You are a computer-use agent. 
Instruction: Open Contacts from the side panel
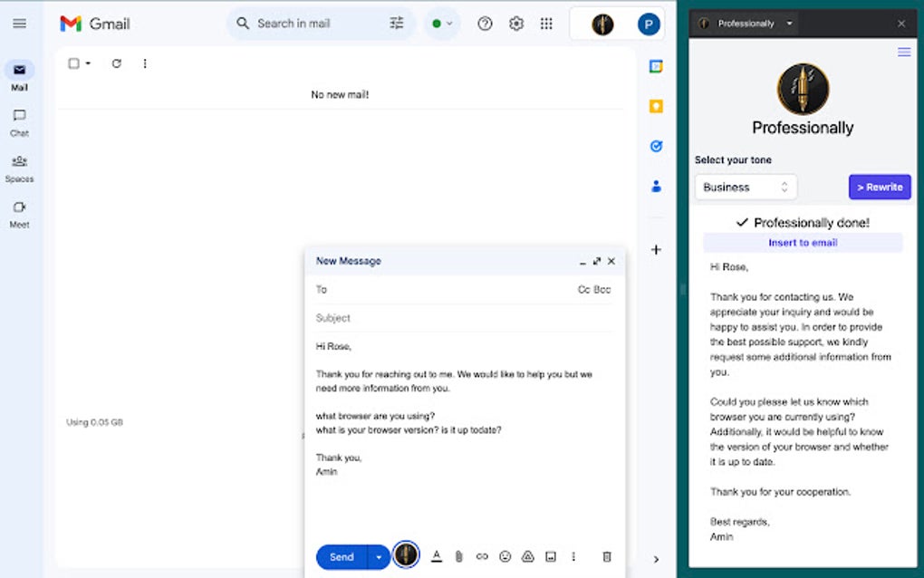coord(656,186)
